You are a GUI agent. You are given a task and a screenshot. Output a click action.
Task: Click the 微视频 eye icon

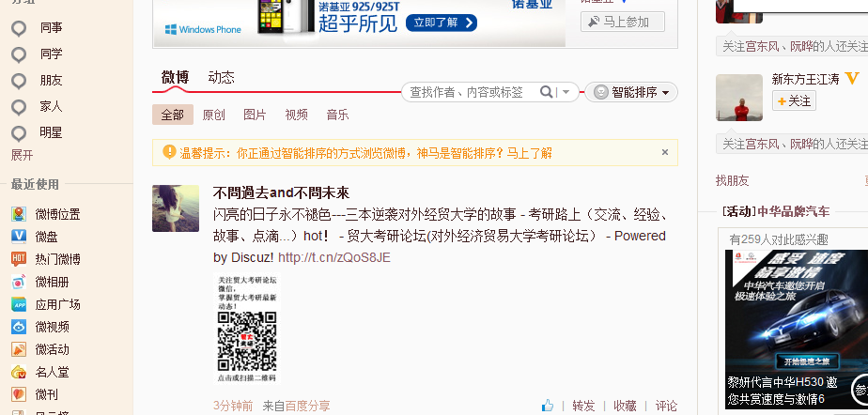19,327
